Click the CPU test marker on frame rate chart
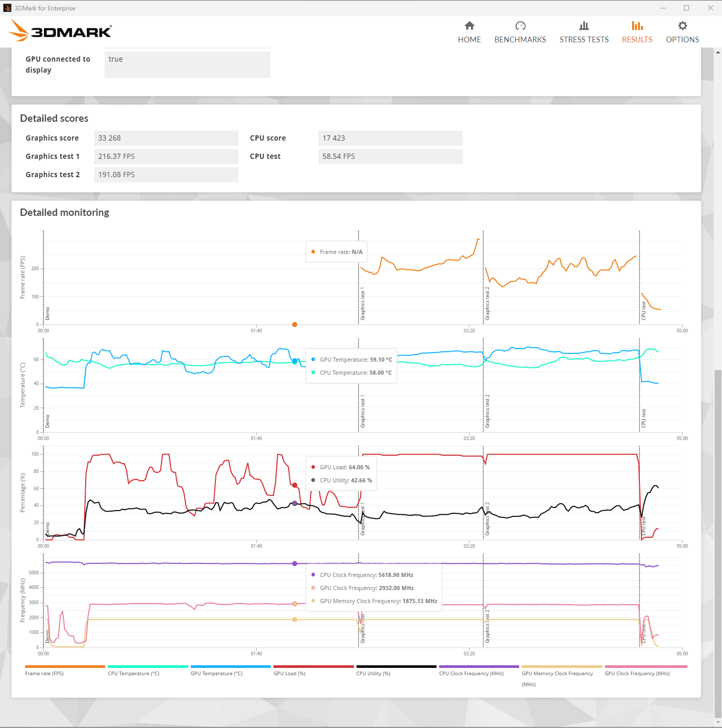This screenshot has height=728, width=722. click(x=644, y=311)
